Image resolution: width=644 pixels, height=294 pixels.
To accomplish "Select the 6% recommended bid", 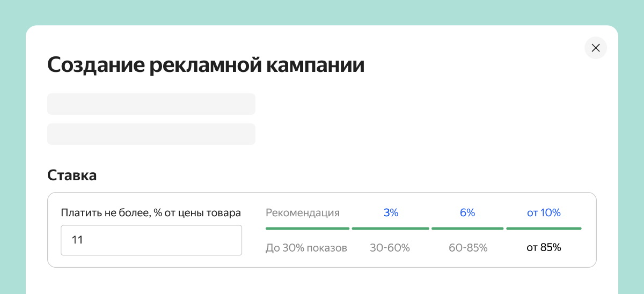I will (x=467, y=212).
